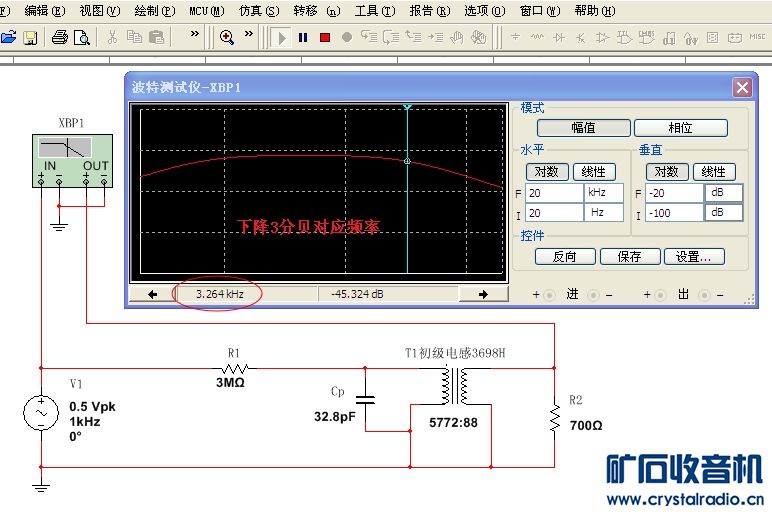
Task: Click the Print icon in toolbar
Action: (x=59, y=37)
